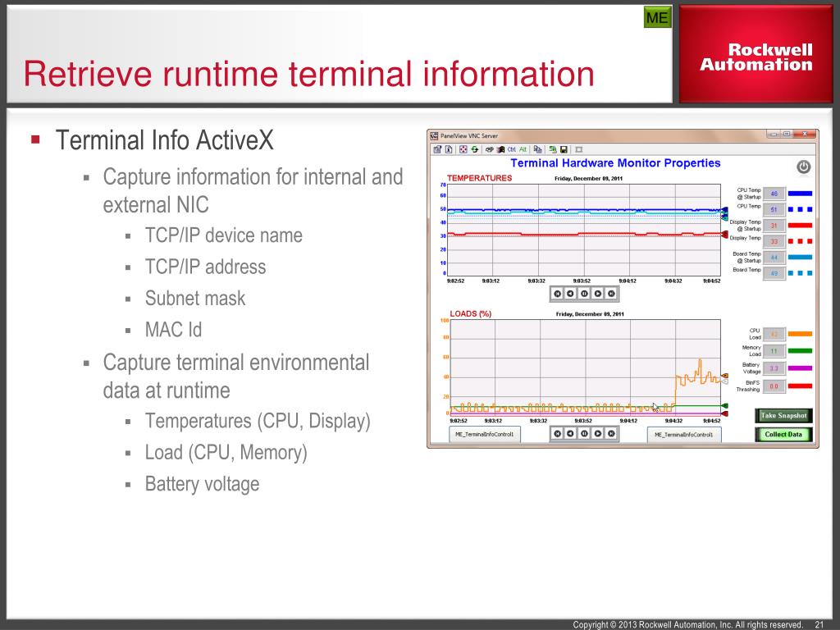
Task: Click the Take Snapshot button
Action: [783, 416]
